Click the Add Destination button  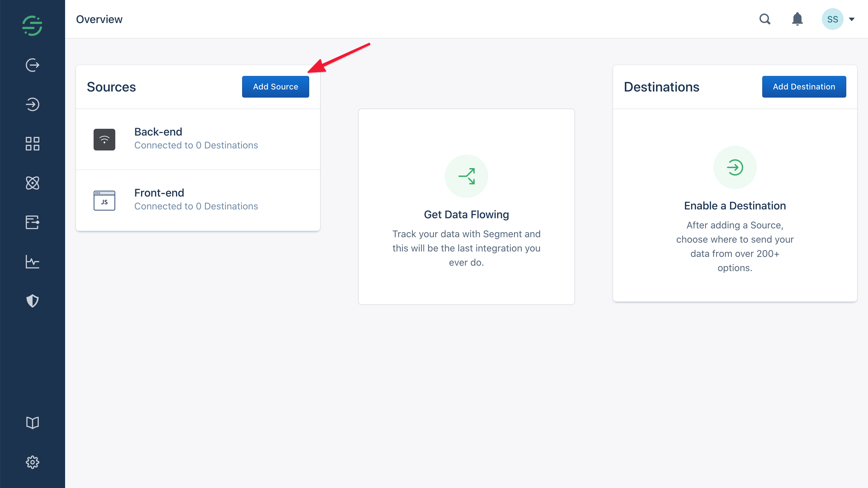click(x=804, y=86)
